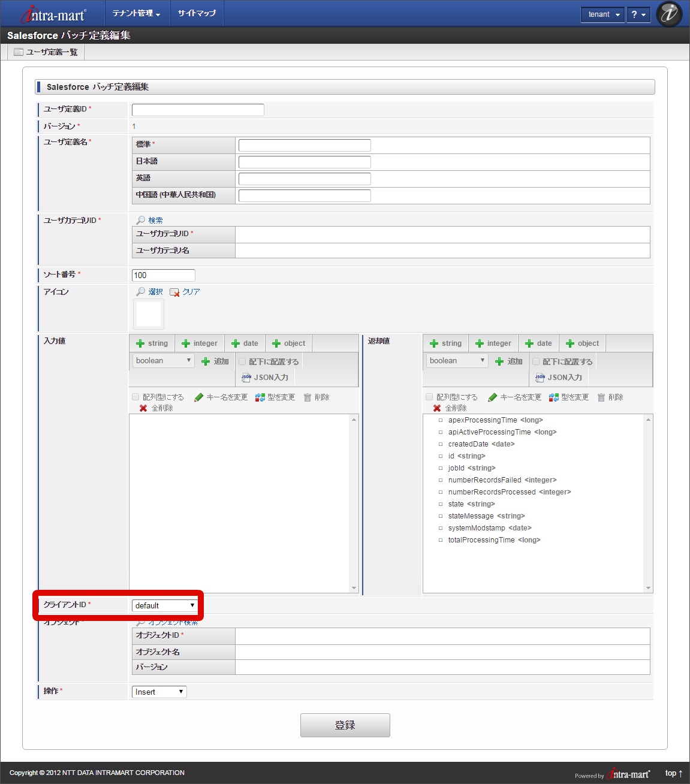This screenshot has width=690, height=784.
Task: Select numberRecordsFailed <integer> item
Action: pyautogui.click(x=502, y=480)
